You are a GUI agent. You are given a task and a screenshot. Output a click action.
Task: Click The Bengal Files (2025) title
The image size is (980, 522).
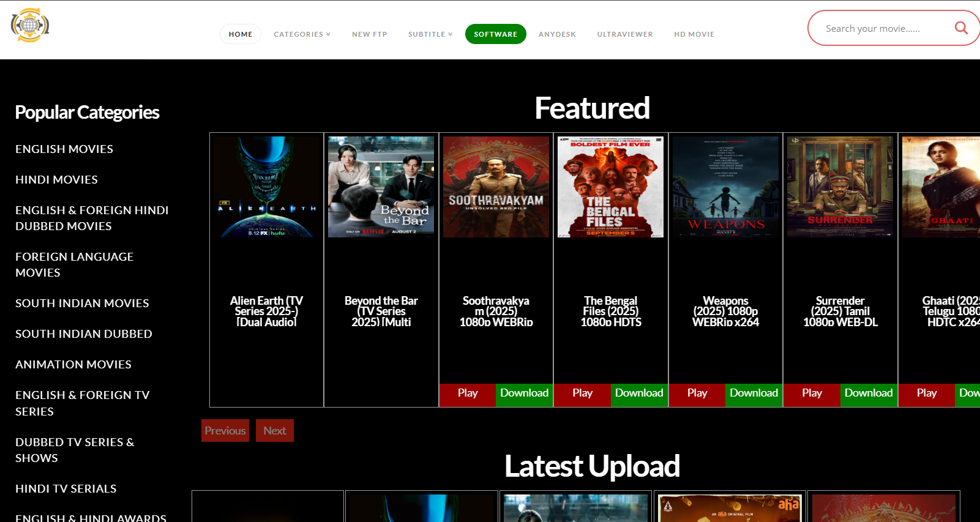(610, 311)
